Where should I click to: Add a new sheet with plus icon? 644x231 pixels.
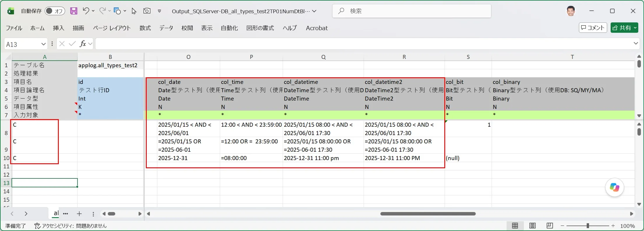pos(79,214)
